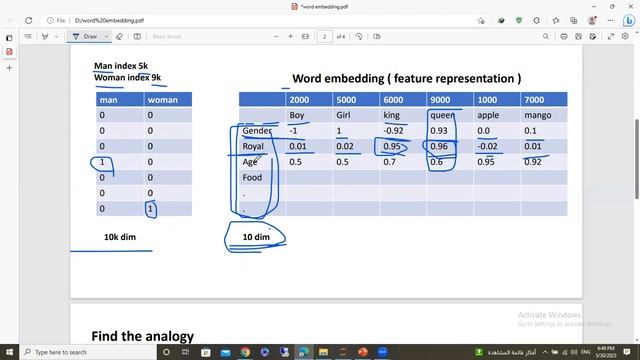Select the word embedding.pdf vertical tab
Image resolution: width=640 pixels, height=360 pixels.
click(9, 52)
